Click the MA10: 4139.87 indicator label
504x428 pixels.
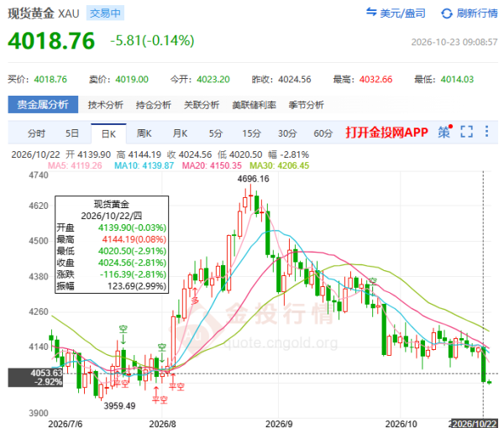pyautogui.click(x=144, y=165)
